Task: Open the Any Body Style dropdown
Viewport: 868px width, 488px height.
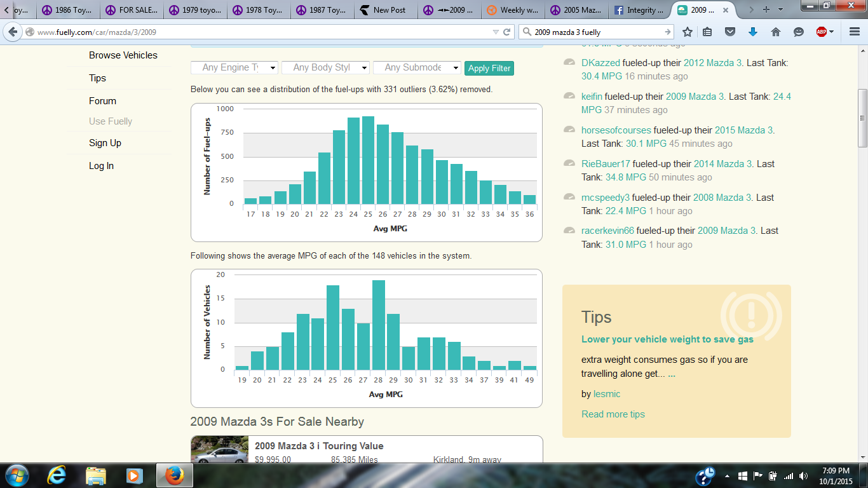Action: (x=325, y=67)
